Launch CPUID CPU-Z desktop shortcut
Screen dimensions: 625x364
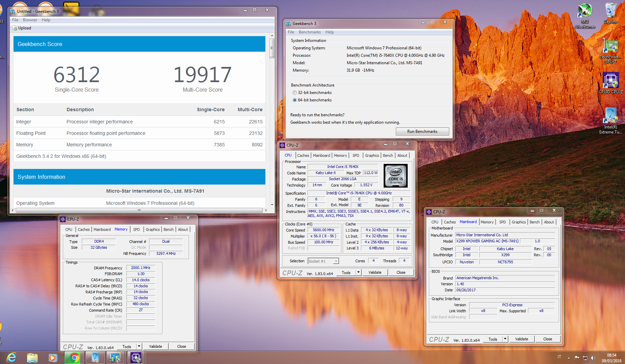click(x=610, y=83)
